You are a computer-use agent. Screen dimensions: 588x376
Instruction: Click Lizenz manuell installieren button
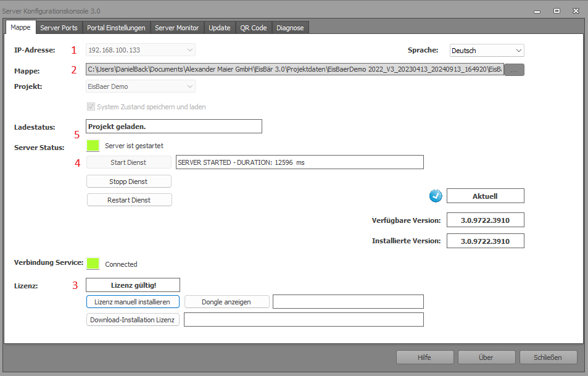point(133,302)
